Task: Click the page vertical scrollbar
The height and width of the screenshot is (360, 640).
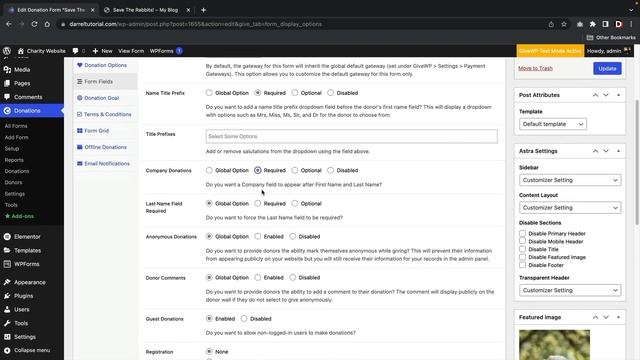Action: (637, 161)
